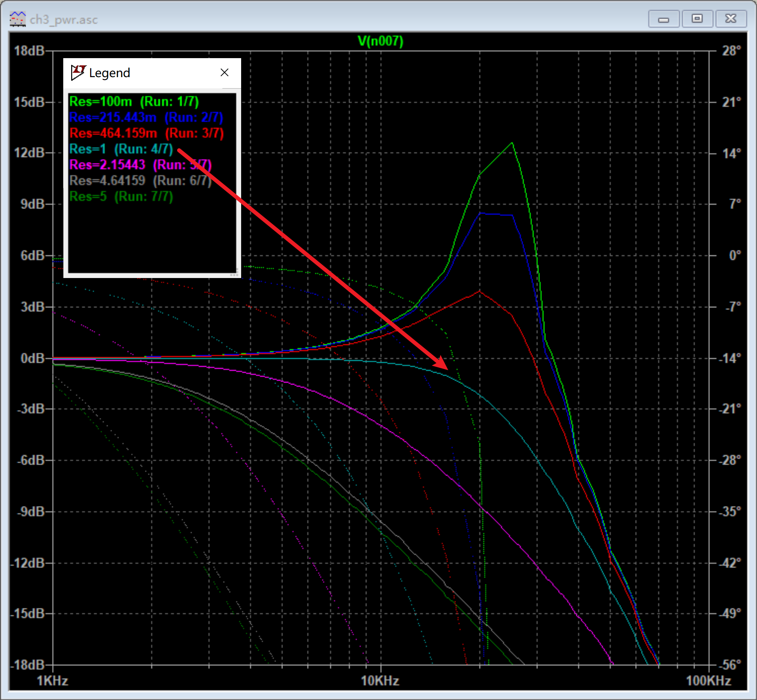
Task: Click the 7° right phase axis label
Action: (735, 204)
